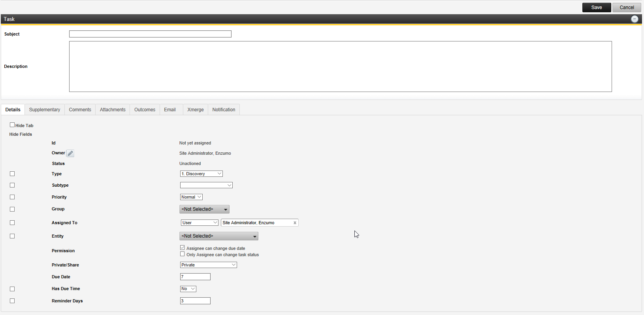
Task: Open the Assigned To User type dropdown
Action: tap(200, 223)
